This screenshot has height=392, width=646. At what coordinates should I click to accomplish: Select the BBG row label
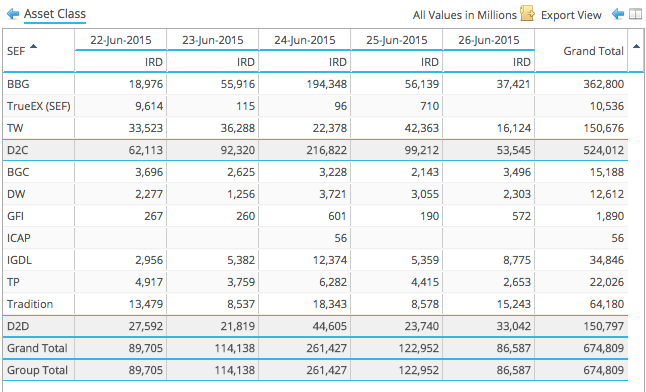[x=18, y=84]
